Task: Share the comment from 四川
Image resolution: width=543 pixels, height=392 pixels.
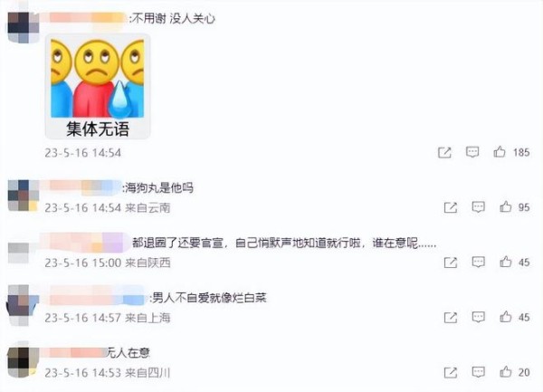Action: [x=451, y=373]
